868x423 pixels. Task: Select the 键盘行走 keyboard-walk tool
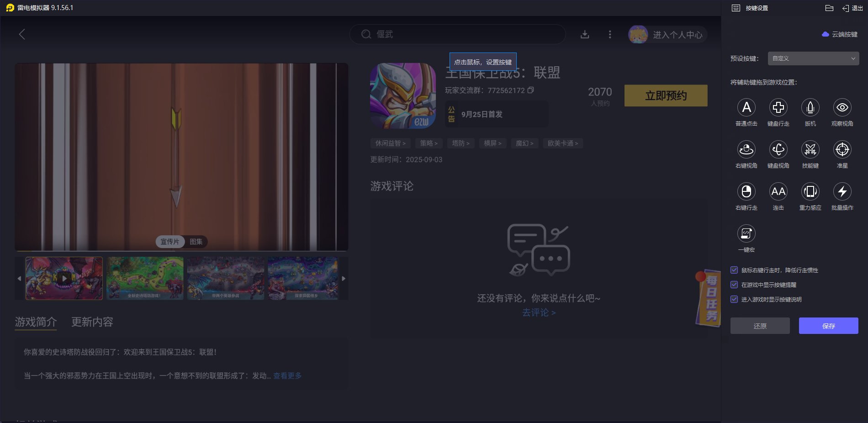[778, 108]
